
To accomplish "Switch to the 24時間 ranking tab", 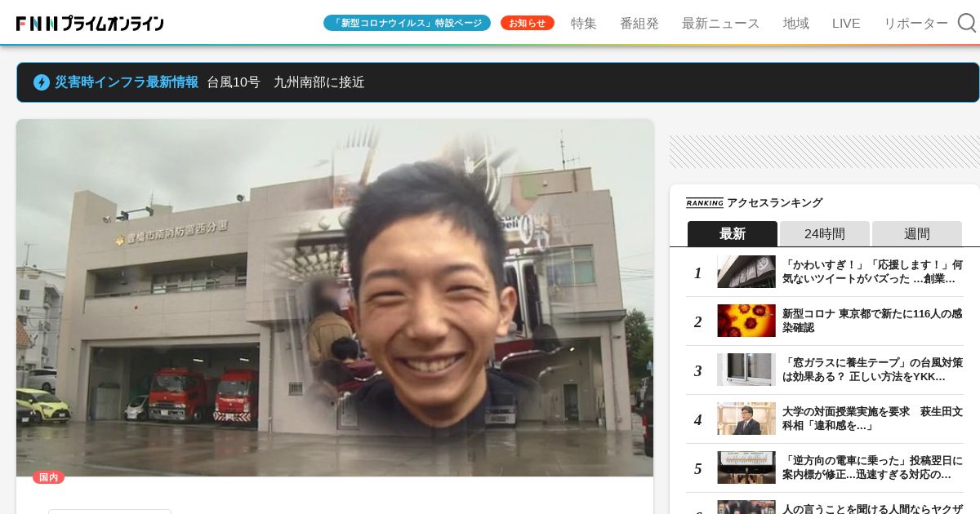I will pyautogui.click(x=825, y=233).
